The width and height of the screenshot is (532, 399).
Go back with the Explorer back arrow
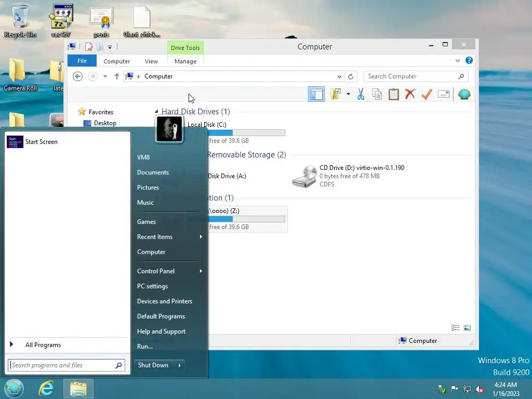(78, 76)
